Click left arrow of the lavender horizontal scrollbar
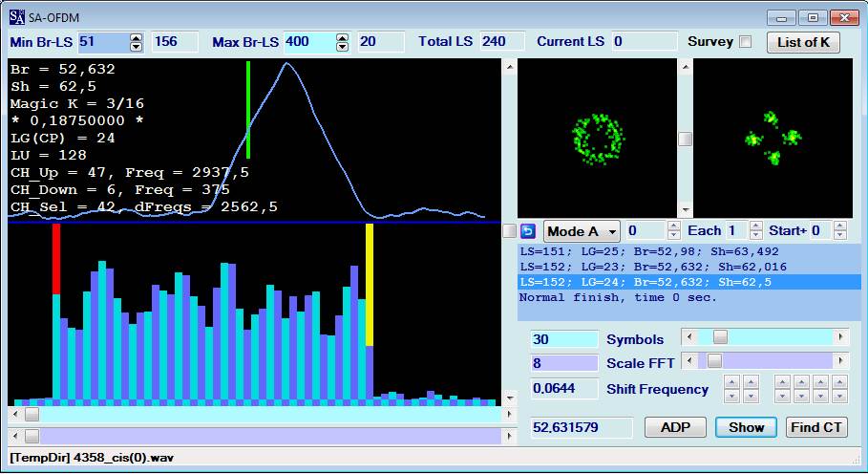This screenshot has width=868, height=474. tap(15, 437)
